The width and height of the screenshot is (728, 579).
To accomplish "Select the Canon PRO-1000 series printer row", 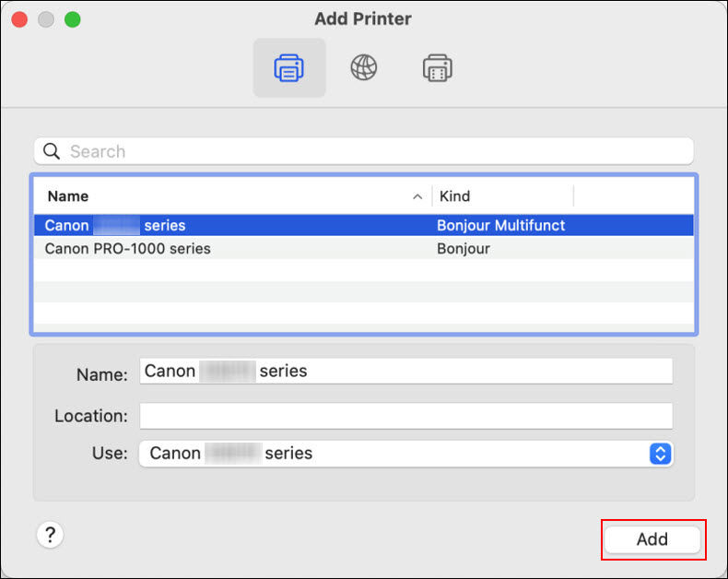I will (x=363, y=249).
